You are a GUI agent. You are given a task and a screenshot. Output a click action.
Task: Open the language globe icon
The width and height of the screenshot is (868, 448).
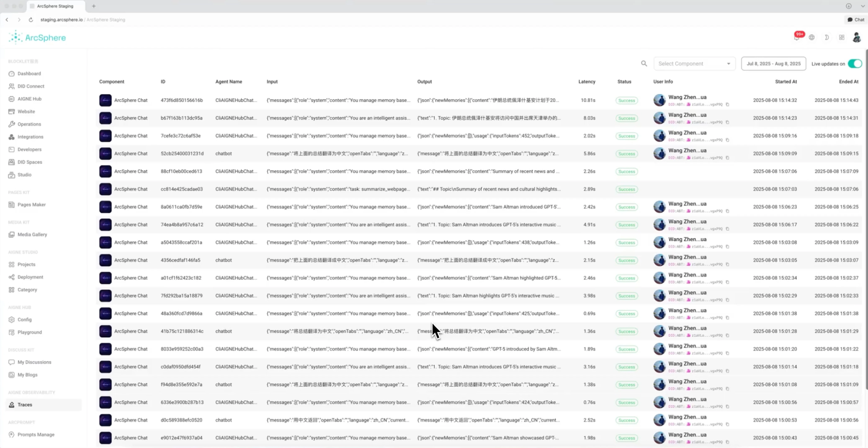click(x=812, y=37)
